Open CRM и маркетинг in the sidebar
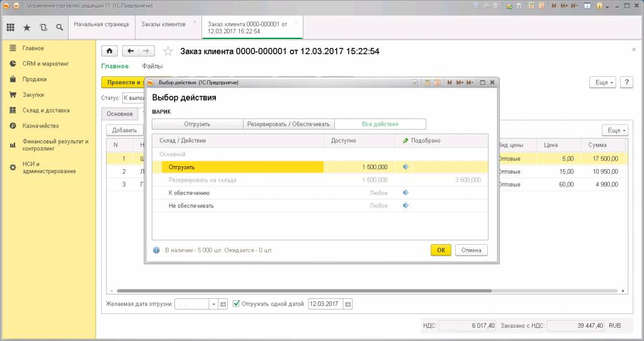644x341 pixels. tap(45, 64)
